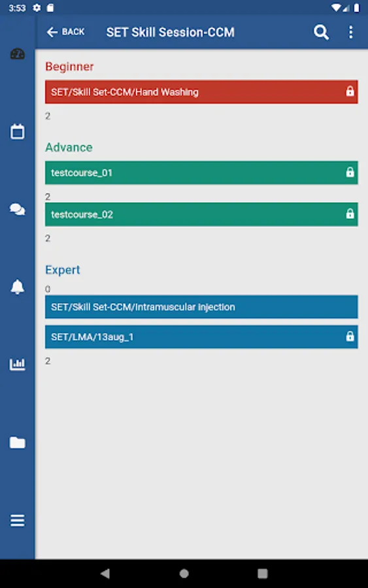
Task: Open the dashboard speedometer icon in sidebar
Action: [x=17, y=54]
